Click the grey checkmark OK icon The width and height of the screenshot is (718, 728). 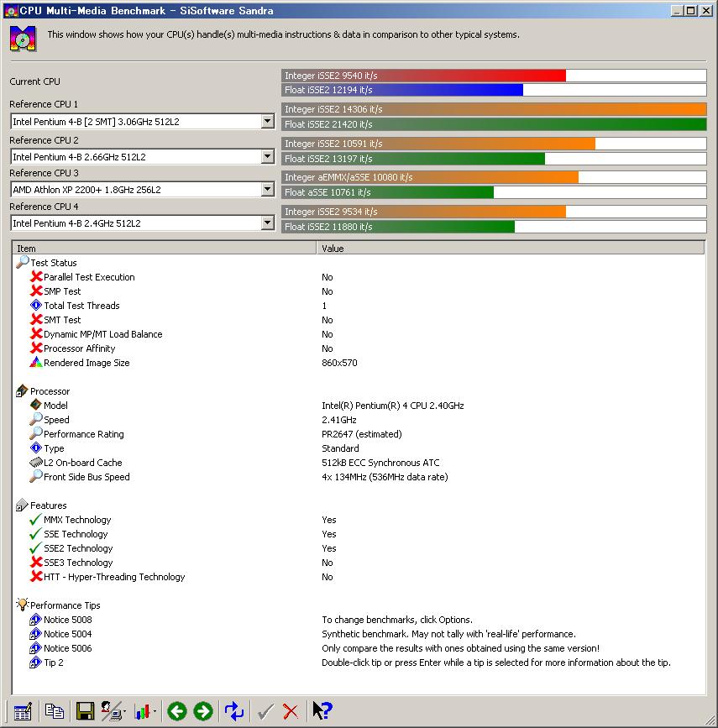click(265, 711)
